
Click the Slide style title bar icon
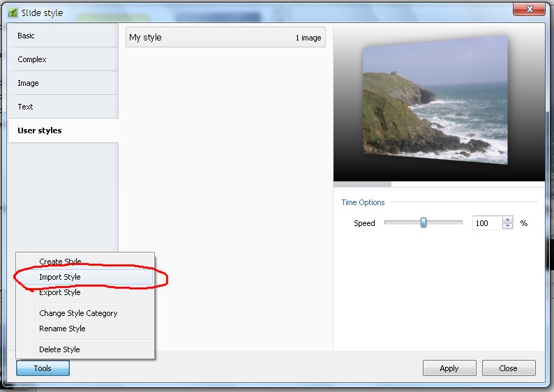point(13,13)
